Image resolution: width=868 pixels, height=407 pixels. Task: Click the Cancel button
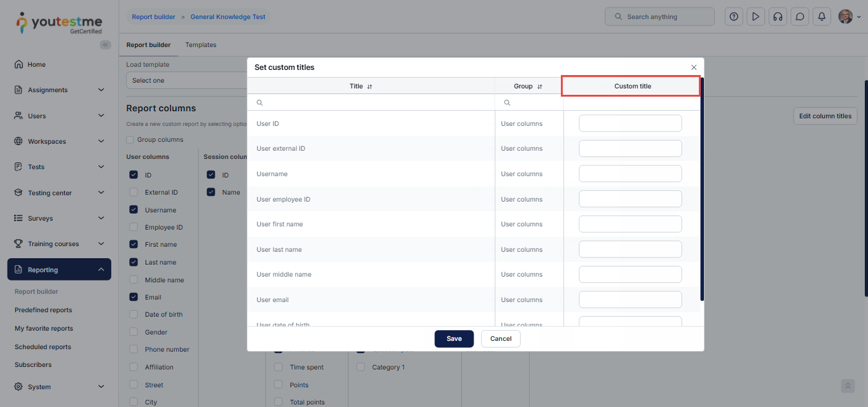pyautogui.click(x=500, y=339)
